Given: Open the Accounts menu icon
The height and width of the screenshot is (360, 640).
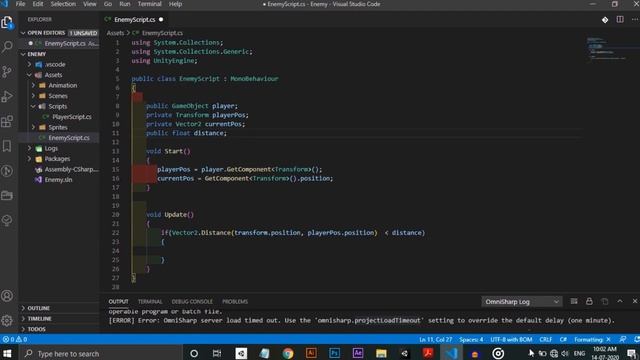Looking at the screenshot, I should (x=7, y=296).
